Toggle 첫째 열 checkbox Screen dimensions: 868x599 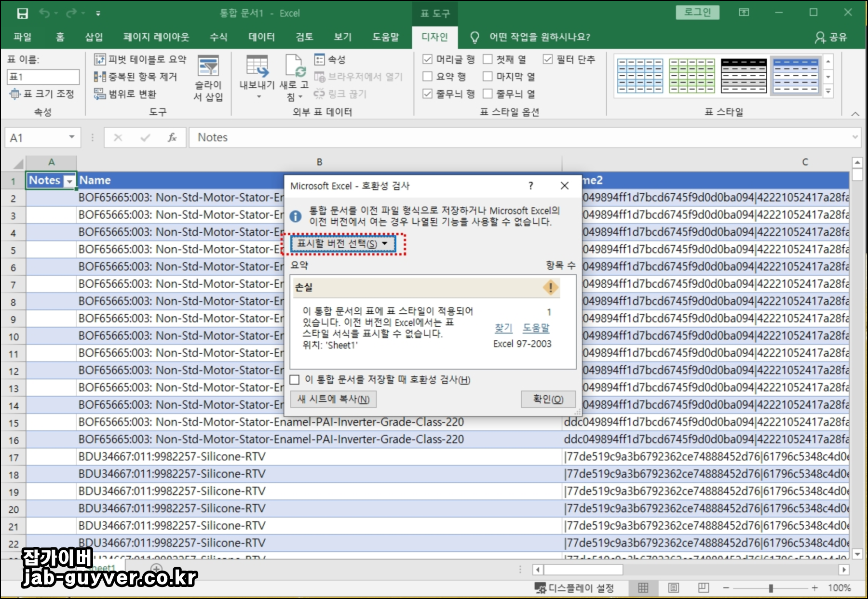click(488, 59)
